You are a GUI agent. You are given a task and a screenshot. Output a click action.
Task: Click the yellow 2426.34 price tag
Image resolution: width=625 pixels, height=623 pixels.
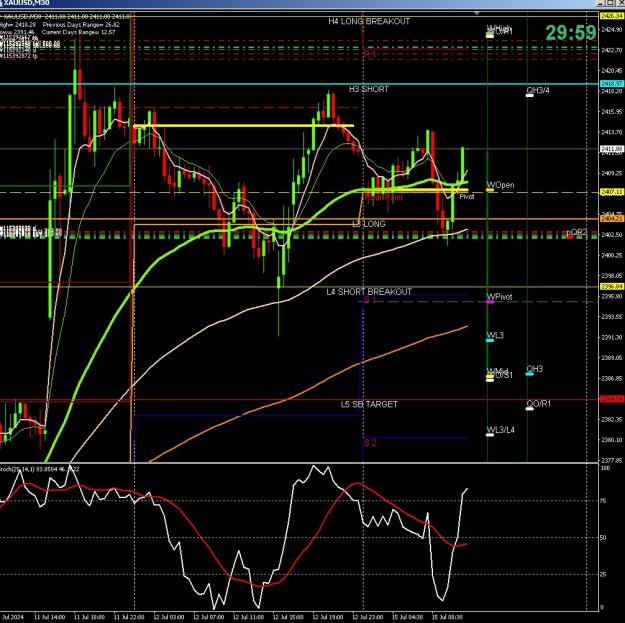pos(611,16)
